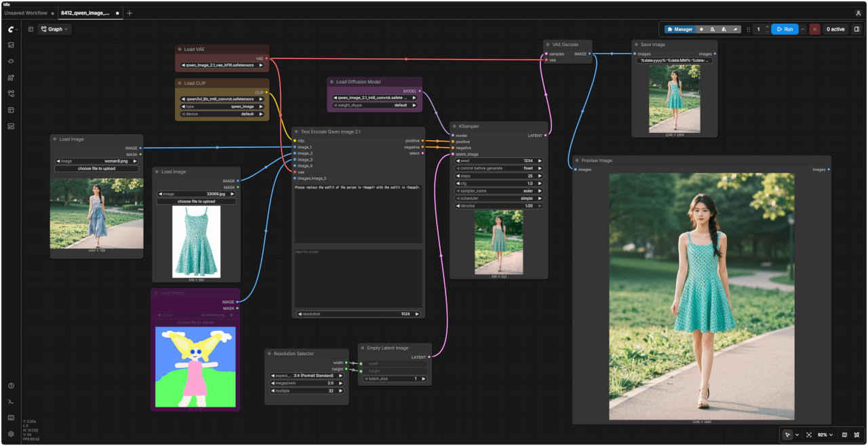The image size is (868, 446).
Task: Click the user profile icon at top right
Action: (x=859, y=13)
